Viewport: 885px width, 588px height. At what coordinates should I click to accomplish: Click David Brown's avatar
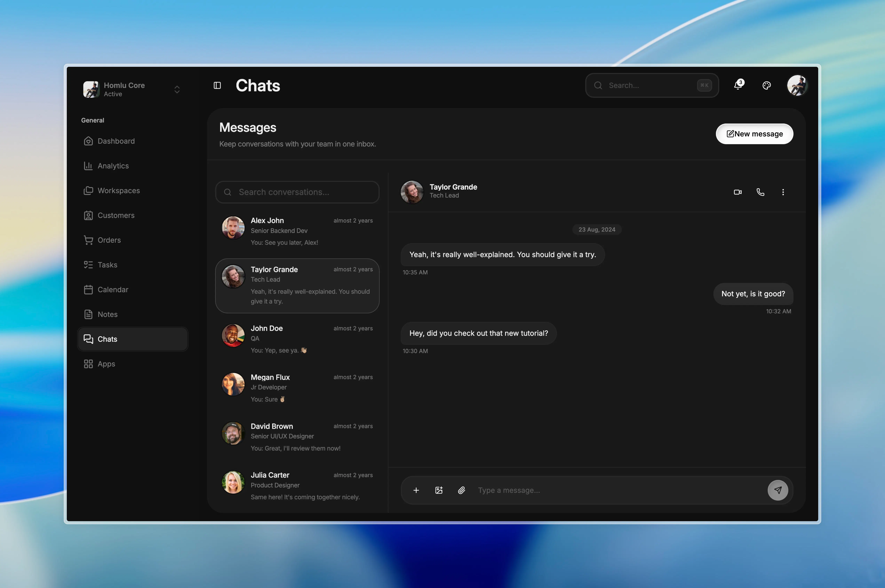(233, 433)
